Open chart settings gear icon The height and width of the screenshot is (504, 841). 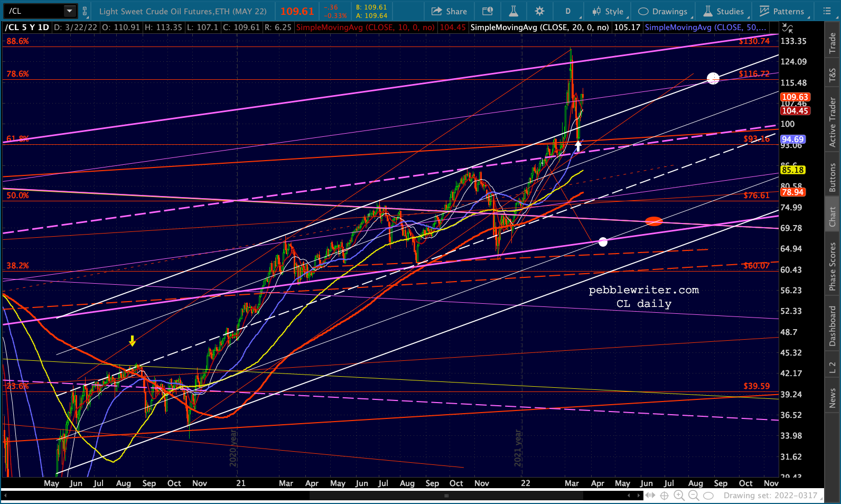539,11
